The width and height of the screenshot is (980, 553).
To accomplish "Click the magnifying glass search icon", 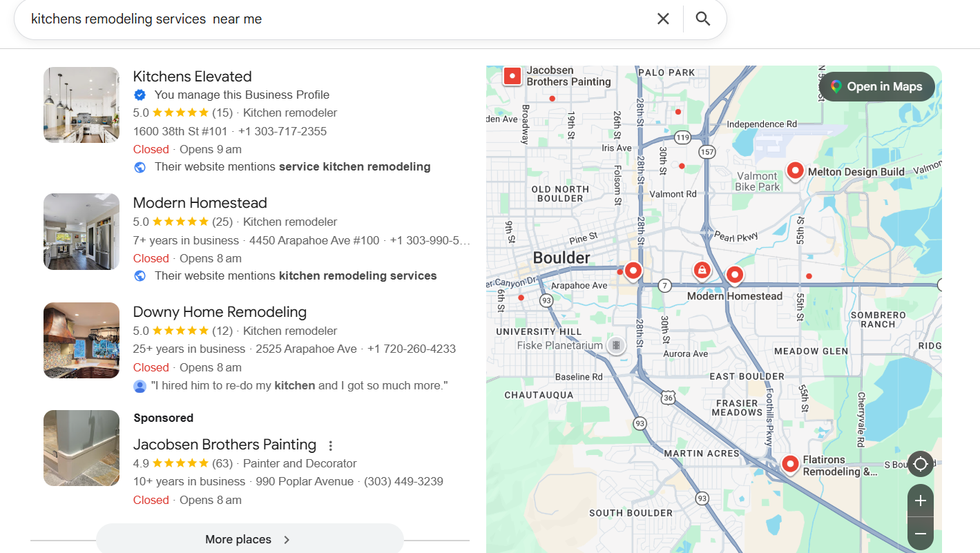I will 703,19.
